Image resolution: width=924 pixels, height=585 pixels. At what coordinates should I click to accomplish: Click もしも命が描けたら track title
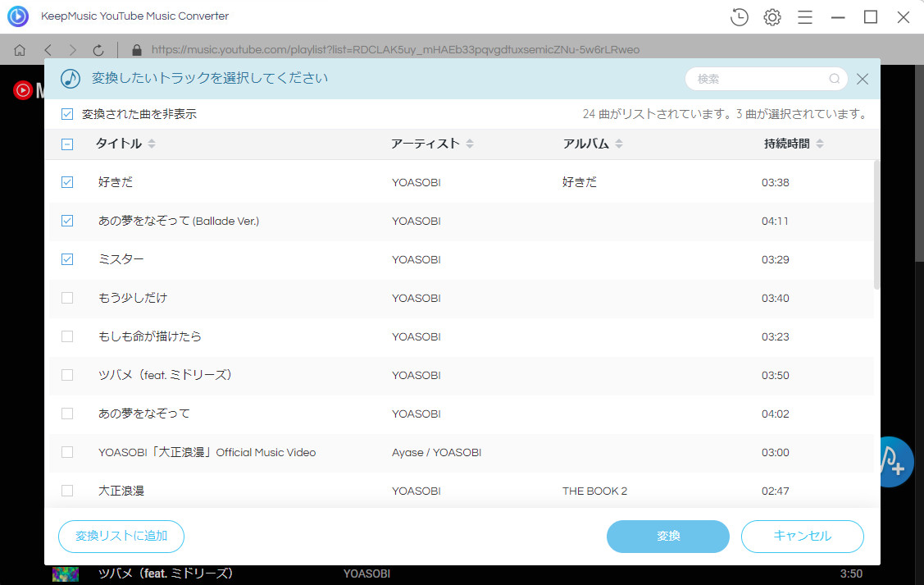(150, 336)
